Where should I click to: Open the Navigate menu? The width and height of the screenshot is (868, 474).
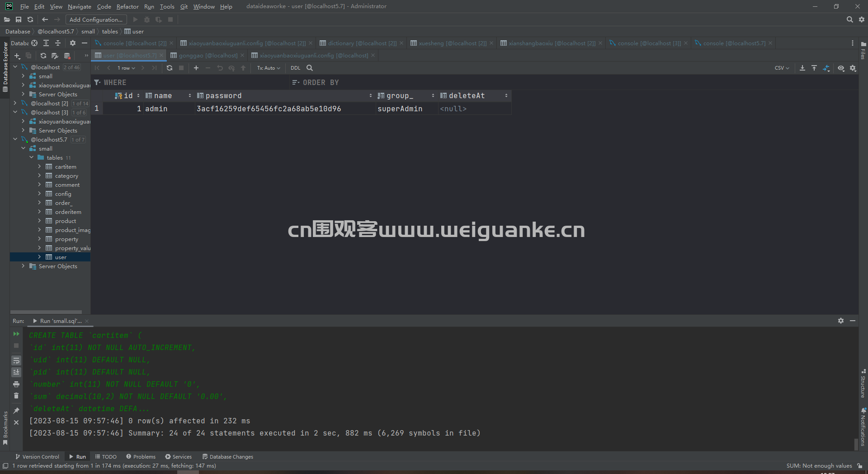click(x=80, y=6)
